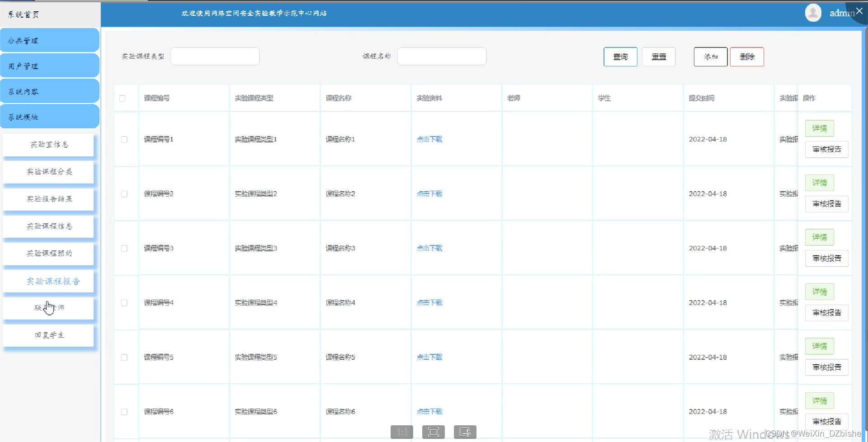Click 审核报告 for 课程编号4 row
Image resolution: width=868 pixels, height=442 pixels.
[827, 313]
